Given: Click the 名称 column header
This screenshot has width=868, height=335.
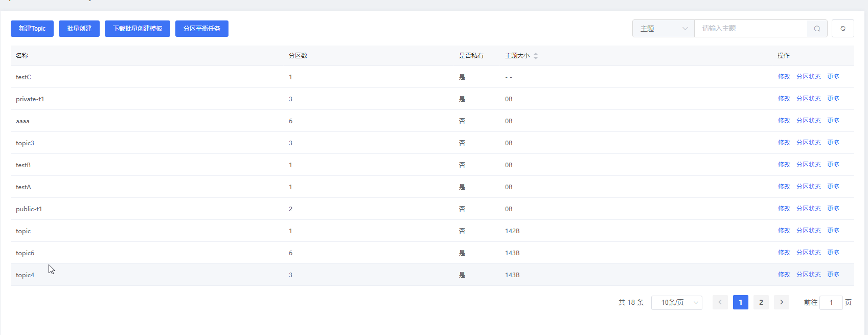Looking at the screenshot, I should pos(22,56).
